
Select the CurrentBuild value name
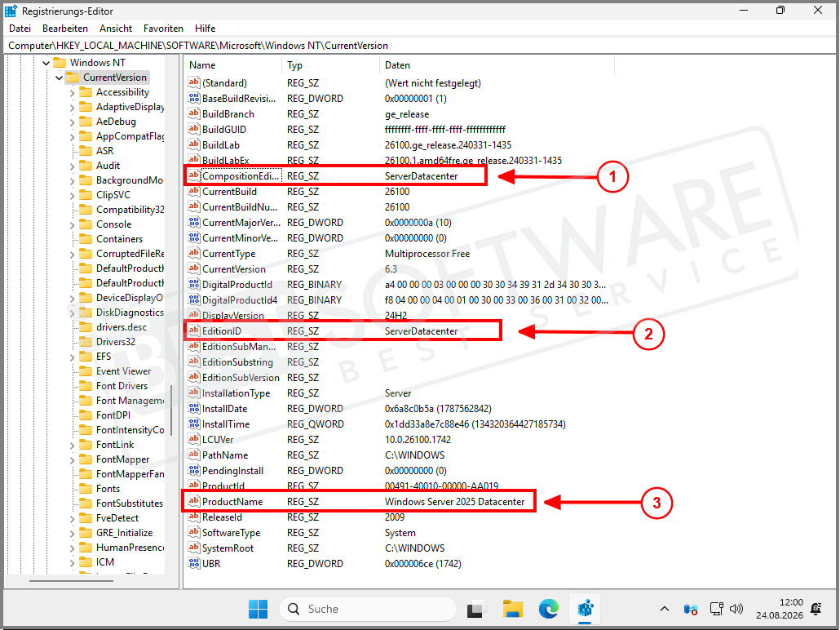click(229, 192)
